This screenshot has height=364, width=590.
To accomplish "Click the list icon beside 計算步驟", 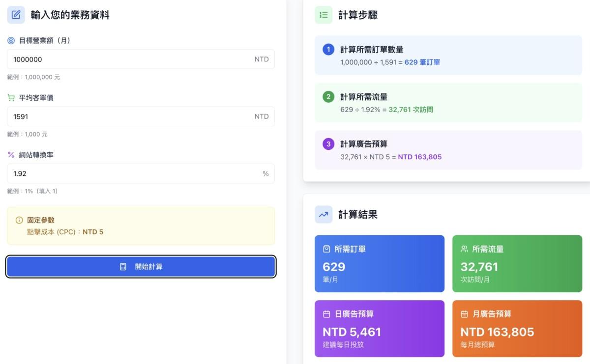I will (324, 15).
